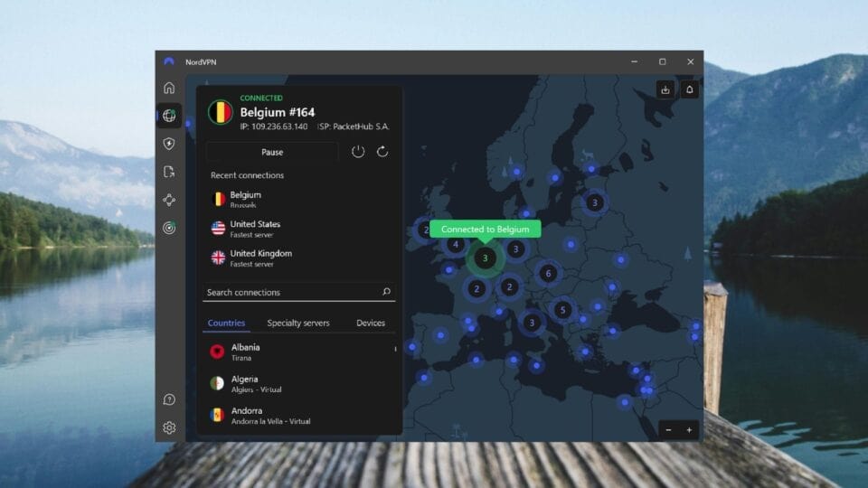Pause the VPN connection
This screenshot has height=488, width=868.
272,152
